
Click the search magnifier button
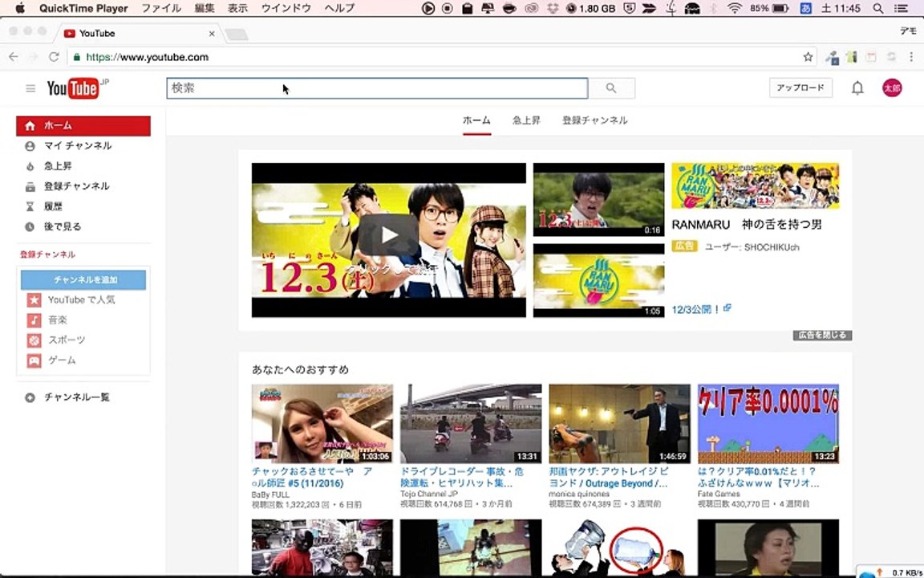[x=612, y=88]
